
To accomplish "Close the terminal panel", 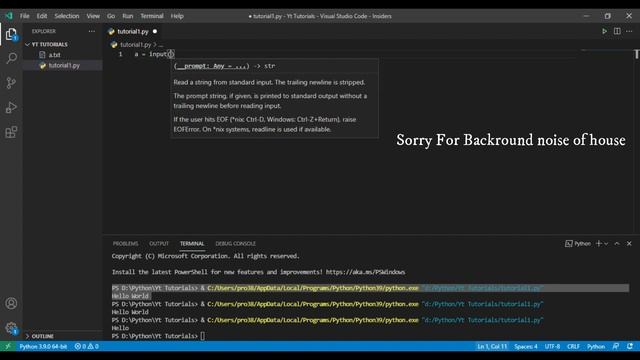I will click(629, 244).
